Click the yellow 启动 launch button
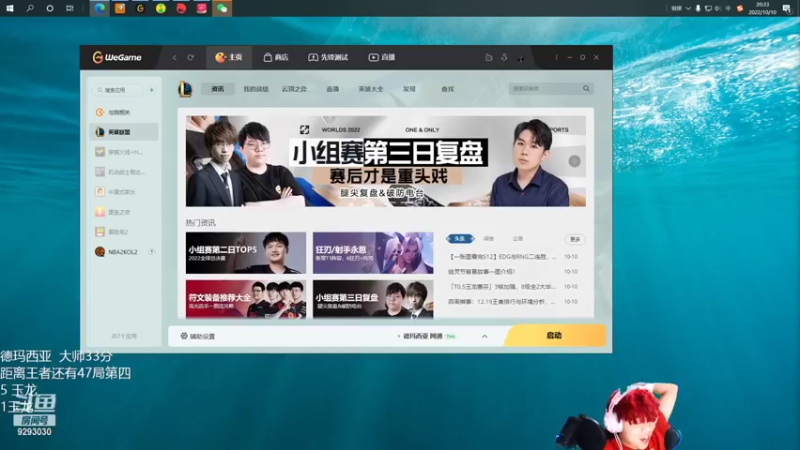800x450 pixels. [x=555, y=336]
